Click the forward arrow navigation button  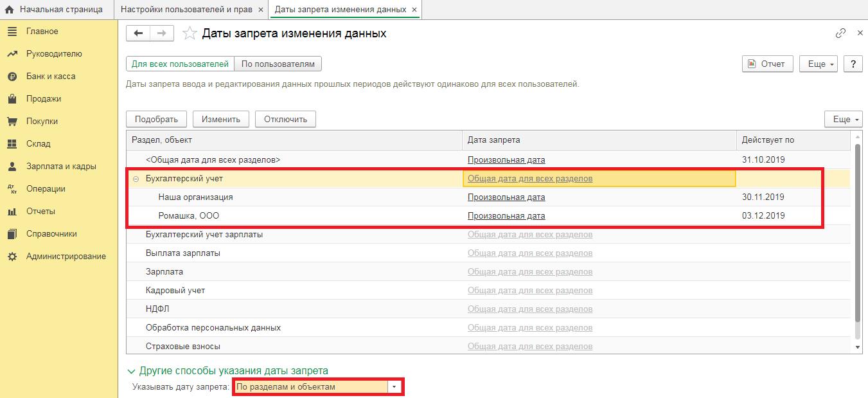[x=161, y=33]
